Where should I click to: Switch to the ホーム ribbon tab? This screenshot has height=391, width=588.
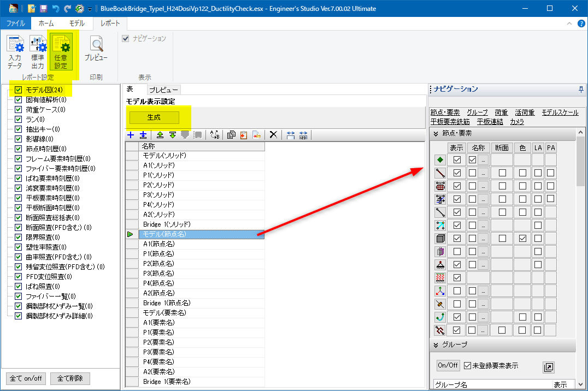46,23
